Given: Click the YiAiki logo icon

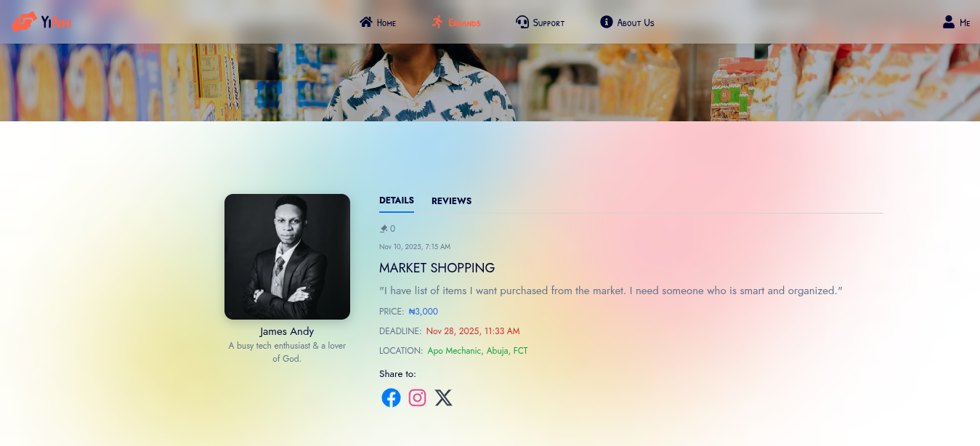Looking at the screenshot, I should coord(24,22).
